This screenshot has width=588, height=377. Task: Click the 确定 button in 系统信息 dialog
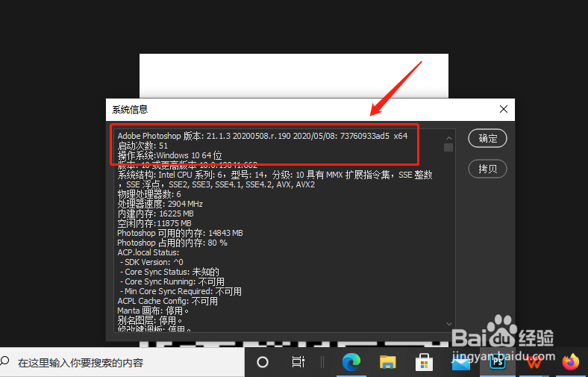[x=487, y=138]
